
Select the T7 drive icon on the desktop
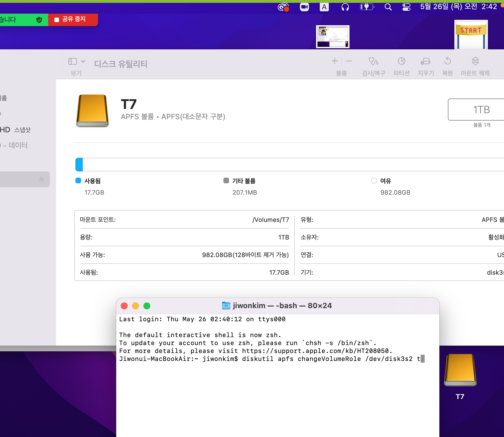[x=460, y=370]
